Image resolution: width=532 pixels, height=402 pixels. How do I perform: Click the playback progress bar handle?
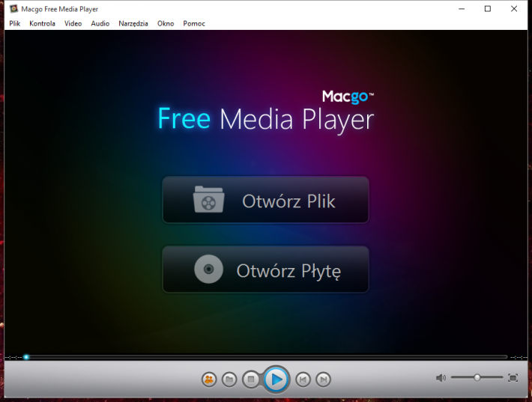coord(26,357)
